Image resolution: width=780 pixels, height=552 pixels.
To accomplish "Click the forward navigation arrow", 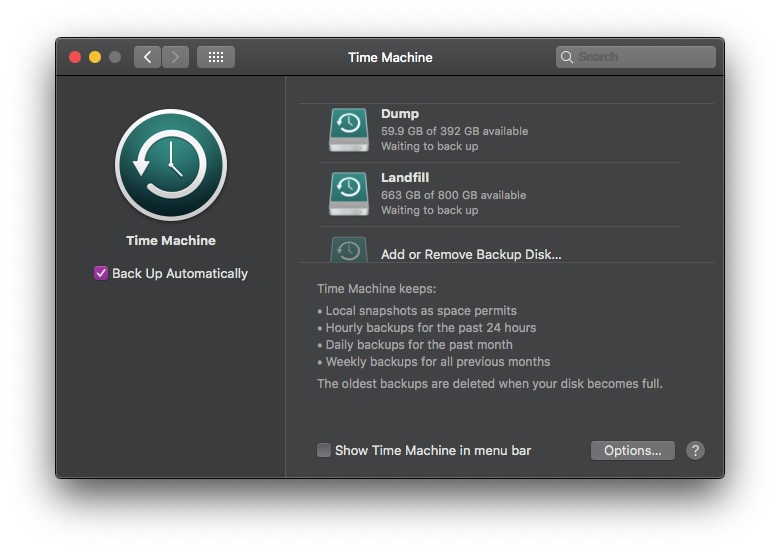I will click(x=175, y=57).
